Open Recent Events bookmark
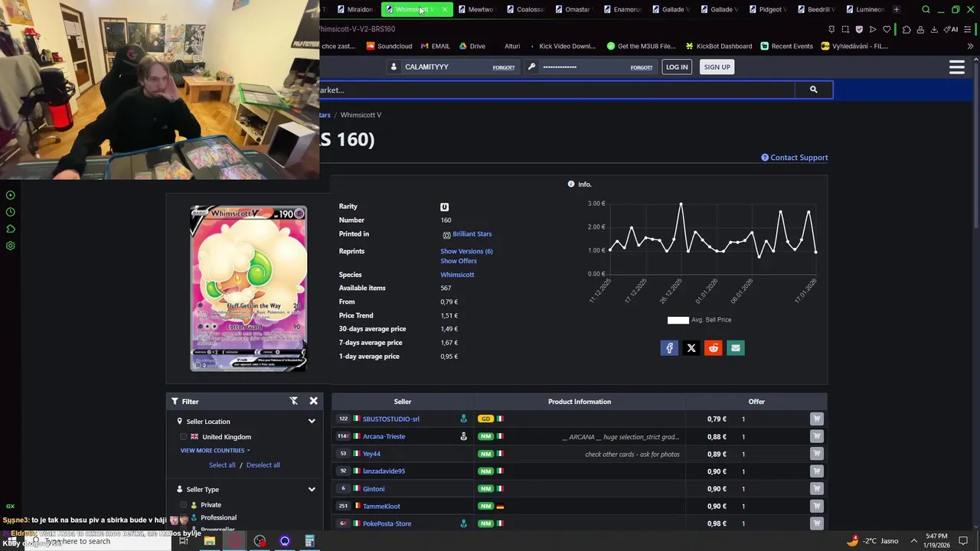This screenshot has height=551, width=980. point(786,46)
